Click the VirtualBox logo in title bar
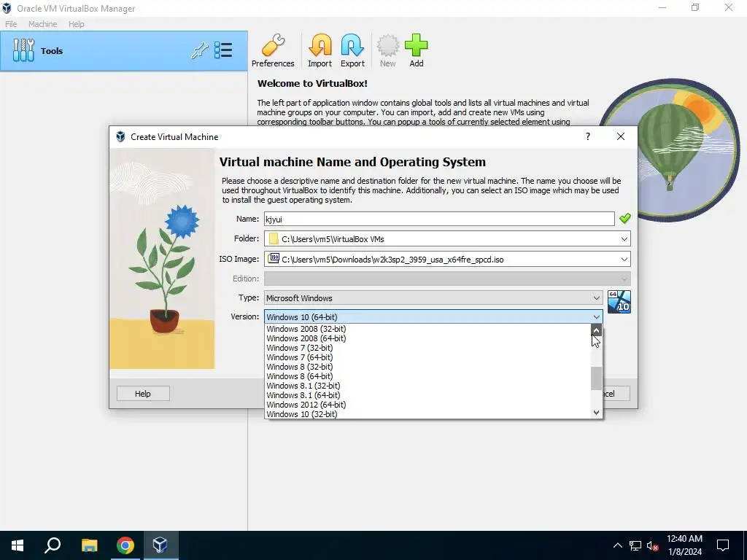Screen dimensions: 747x560 [x=7, y=8]
